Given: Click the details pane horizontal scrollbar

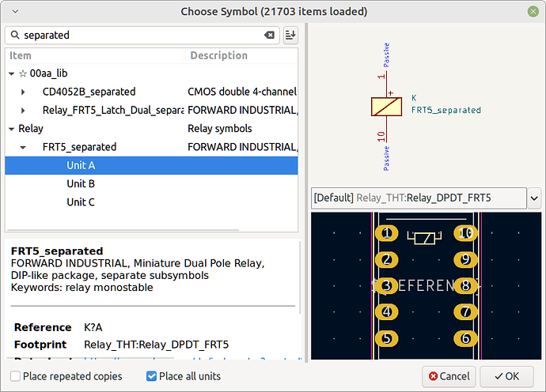Looking at the screenshot, I should point(90,358).
